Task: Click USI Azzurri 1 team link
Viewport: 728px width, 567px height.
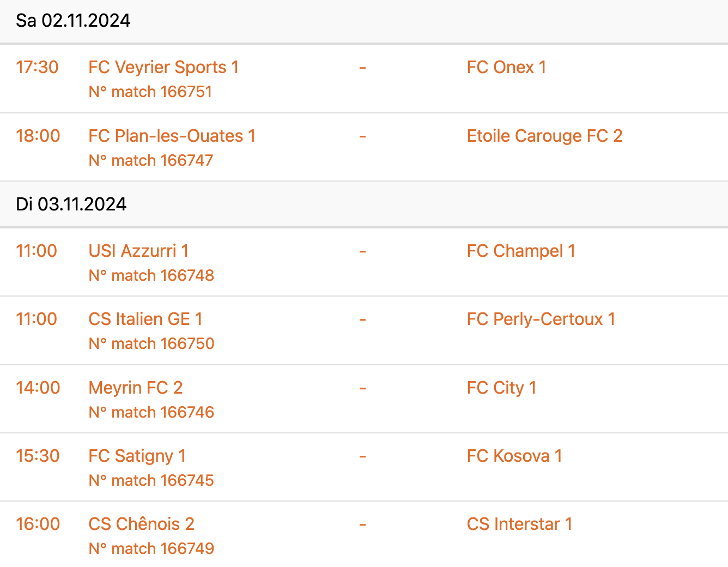Action: (138, 251)
